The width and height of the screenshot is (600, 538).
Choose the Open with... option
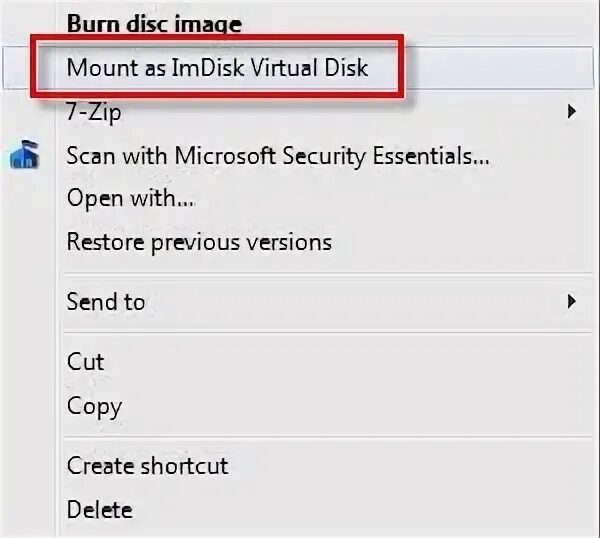(130, 198)
